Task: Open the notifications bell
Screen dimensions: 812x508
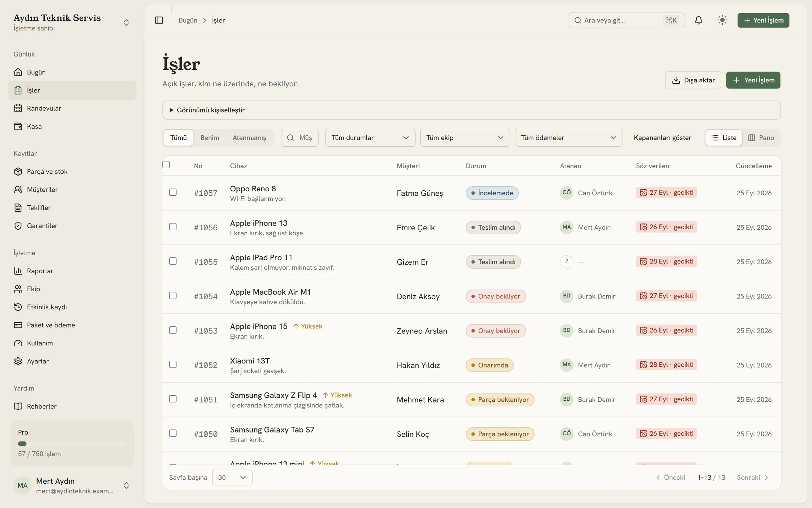Action: coord(698,20)
